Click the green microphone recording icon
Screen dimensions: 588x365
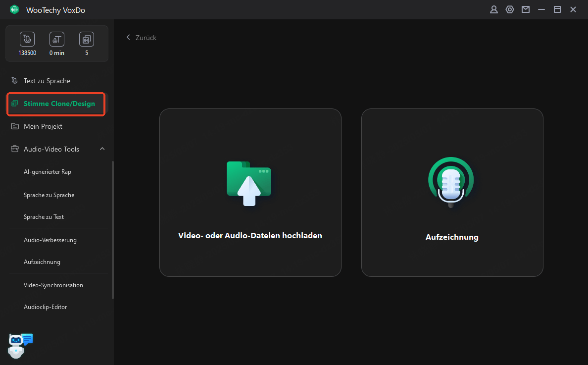tap(451, 182)
